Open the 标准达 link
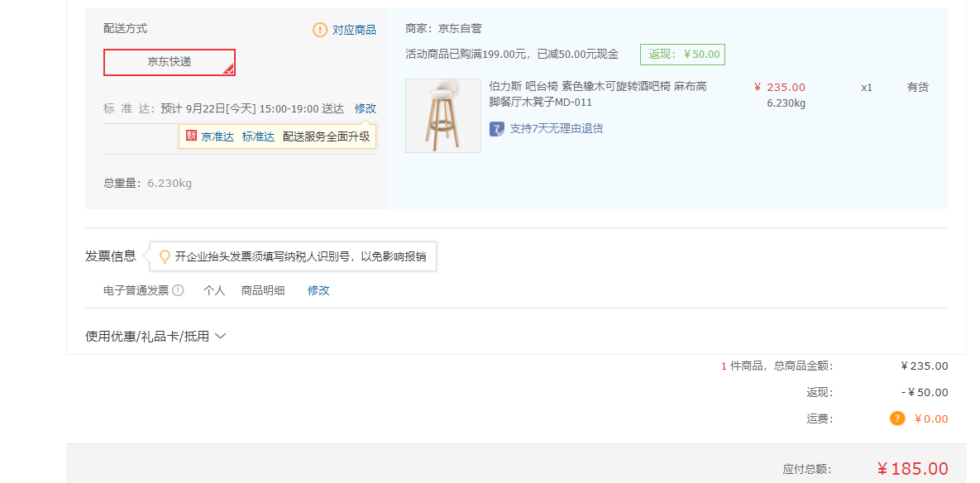Screen dimensions: 980x483 [x=258, y=136]
